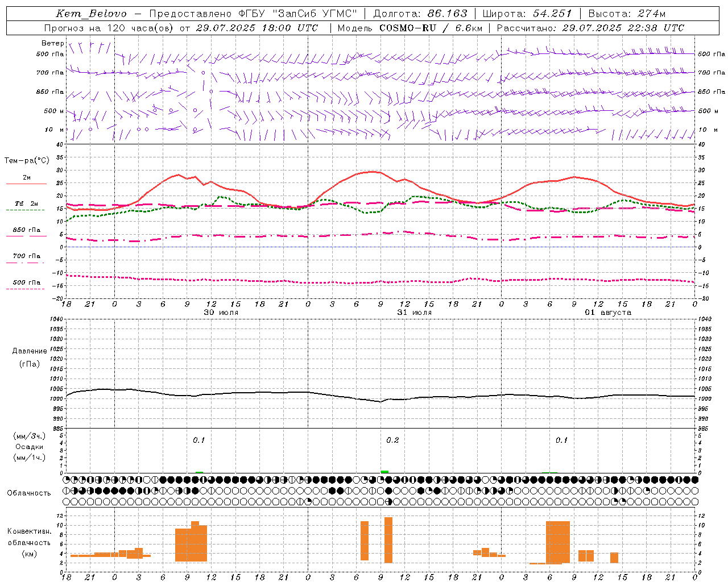
Task: Click the tallest orange convective bar on 31 июля
Action: pyautogui.click(x=388, y=541)
